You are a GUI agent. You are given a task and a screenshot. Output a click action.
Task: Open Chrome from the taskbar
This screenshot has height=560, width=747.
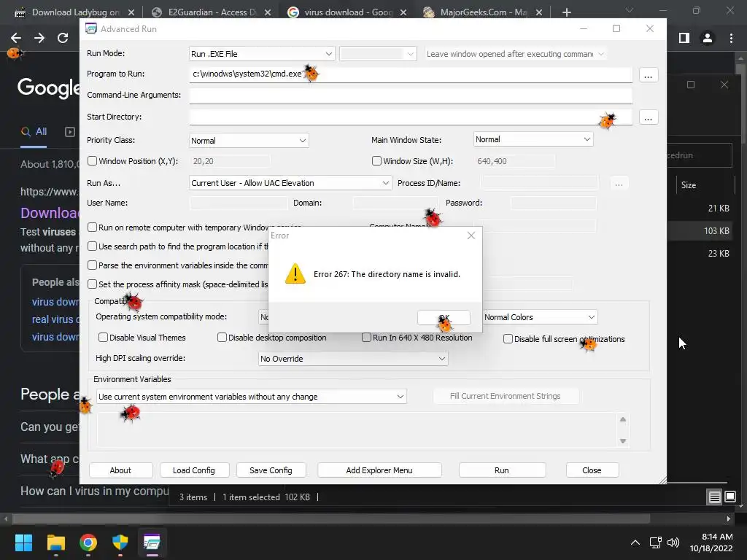coord(88,542)
